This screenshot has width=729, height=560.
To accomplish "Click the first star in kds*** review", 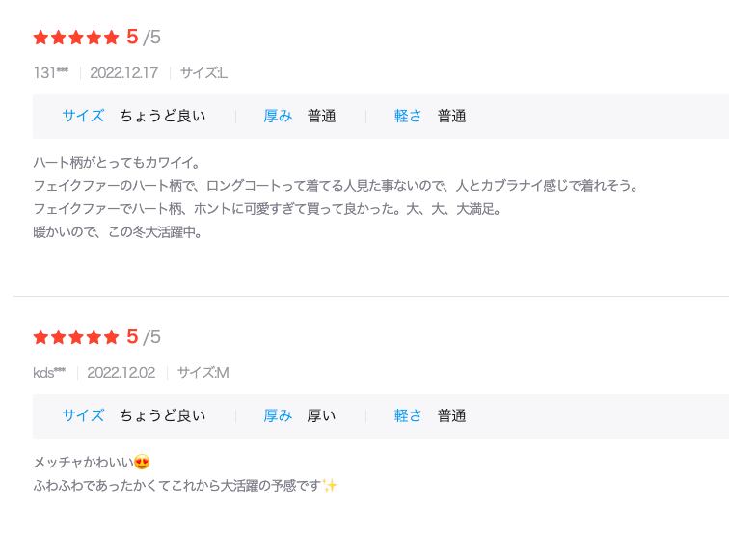I will [40, 337].
